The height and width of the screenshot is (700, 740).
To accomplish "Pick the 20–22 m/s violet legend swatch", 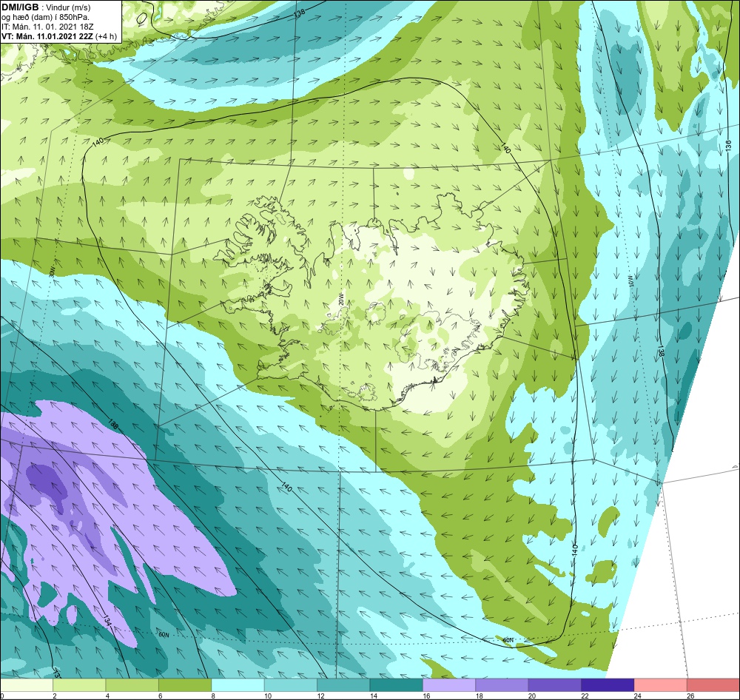I will pyautogui.click(x=555, y=685).
